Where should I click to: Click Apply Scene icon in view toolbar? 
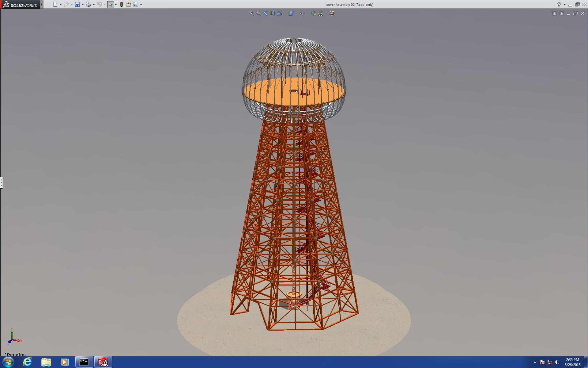click(x=321, y=13)
